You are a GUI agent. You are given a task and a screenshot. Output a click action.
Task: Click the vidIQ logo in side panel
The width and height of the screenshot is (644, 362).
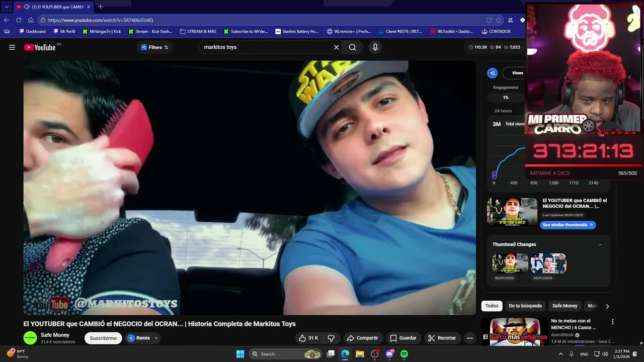coord(493,73)
